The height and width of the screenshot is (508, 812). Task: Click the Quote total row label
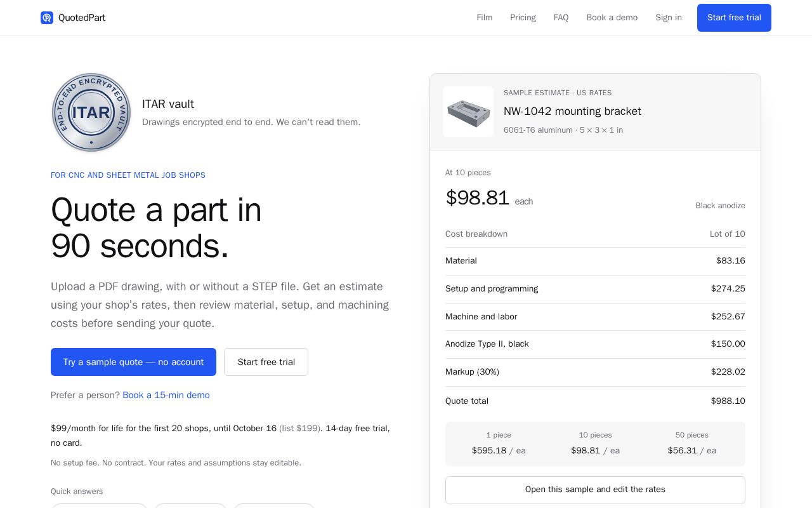467,401
